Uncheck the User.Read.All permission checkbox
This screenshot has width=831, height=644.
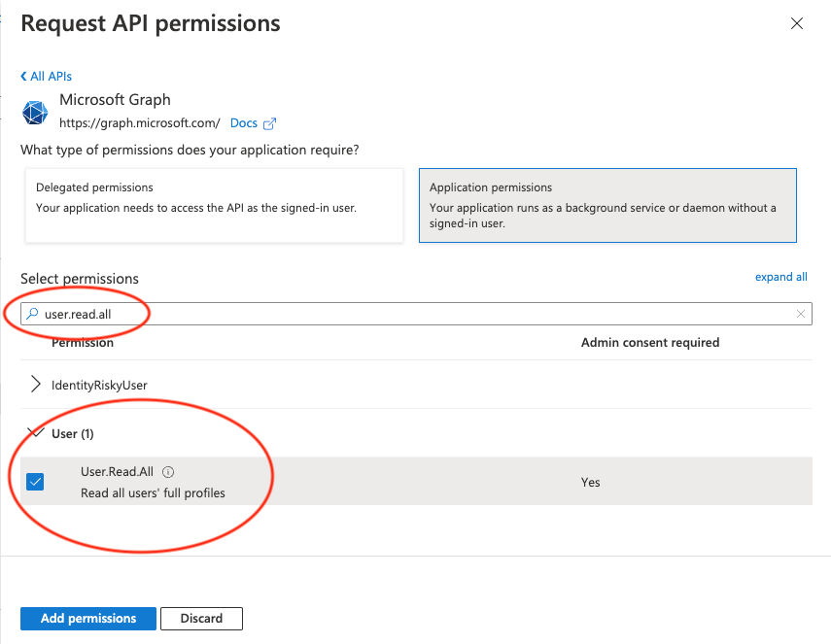click(35, 481)
